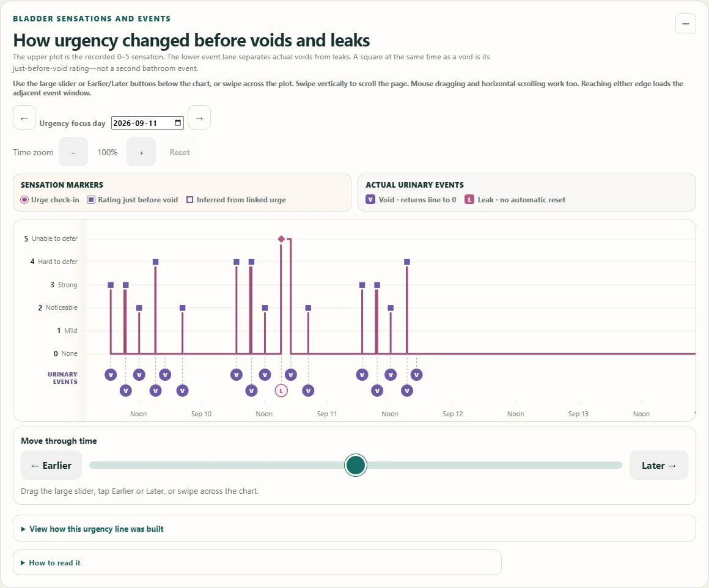Click the '0 None' axis label
709x588 pixels.
click(65, 353)
